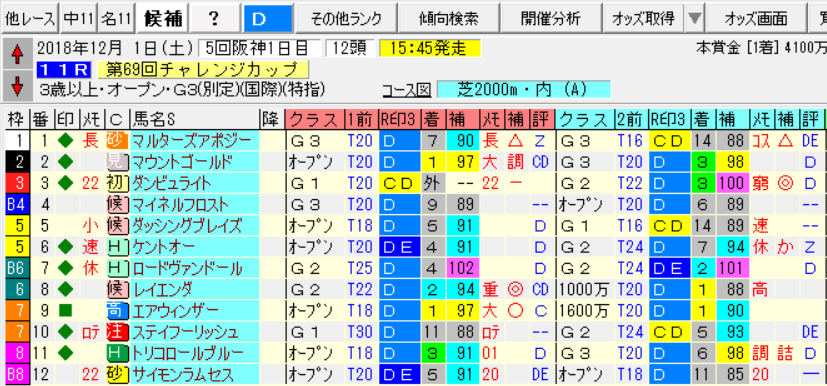Open 傾向検索 menu
The height and width of the screenshot is (386, 827).
tap(449, 19)
